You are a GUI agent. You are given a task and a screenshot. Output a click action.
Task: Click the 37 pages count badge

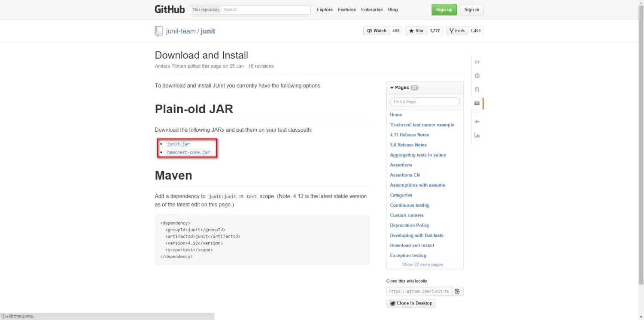click(x=414, y=88)
